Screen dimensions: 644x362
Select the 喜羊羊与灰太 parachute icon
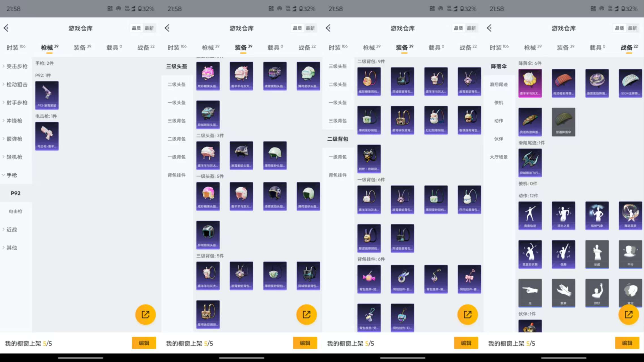coord(530,83)
